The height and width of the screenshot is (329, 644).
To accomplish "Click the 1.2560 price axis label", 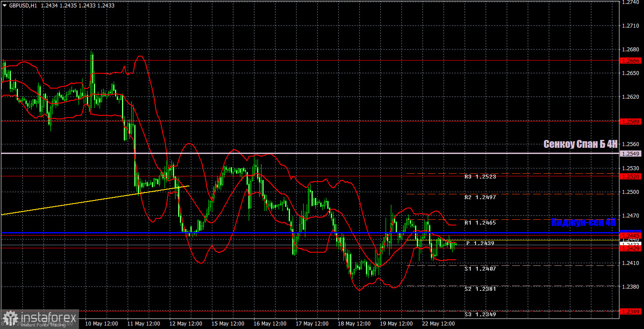I will coord(630,144).
